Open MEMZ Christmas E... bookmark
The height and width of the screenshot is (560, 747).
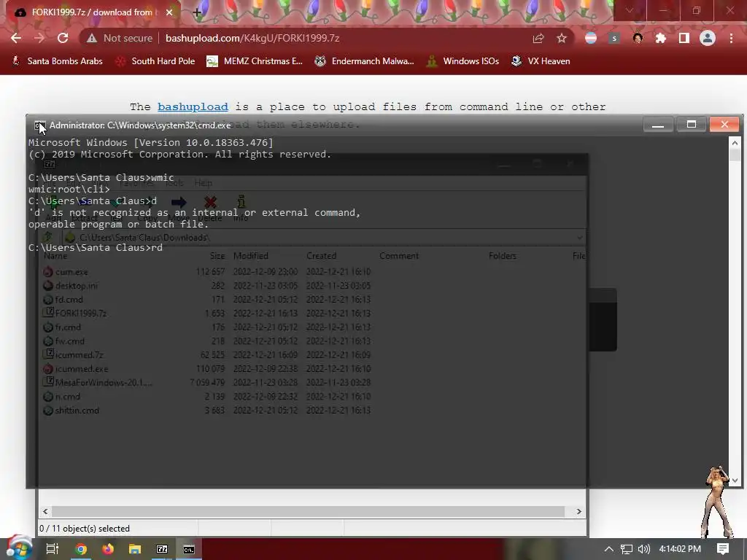[255, 61]
